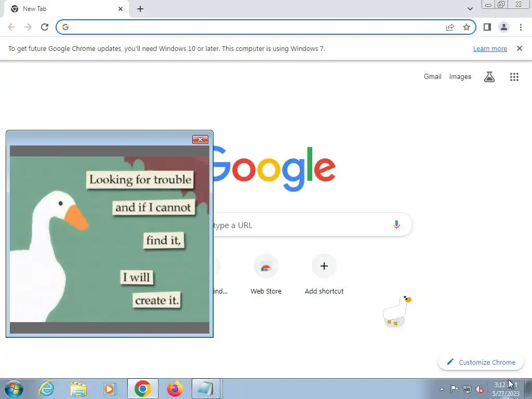Launch Firefox from the taskbar
Image resolution: width=532 pixels, height=399 pixels.
pos(175,389)
